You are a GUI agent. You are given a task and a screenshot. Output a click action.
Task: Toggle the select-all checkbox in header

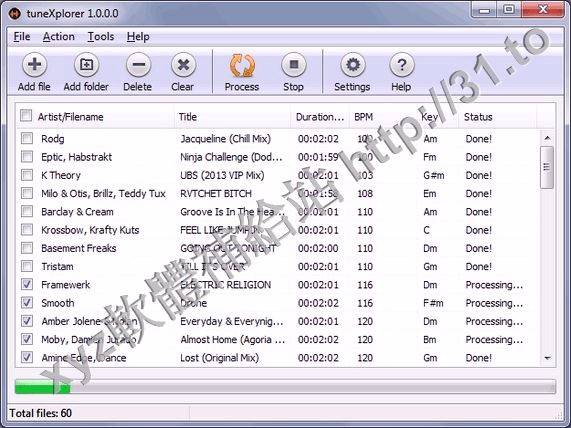(26, 115)
